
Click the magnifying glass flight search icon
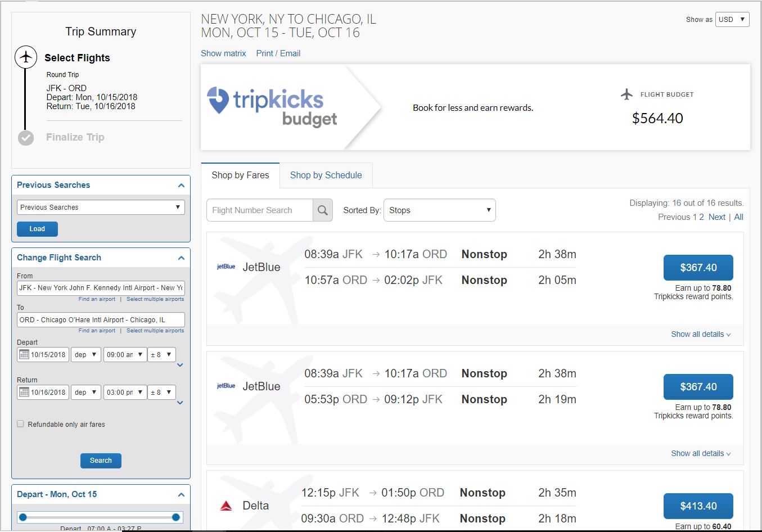322,210
